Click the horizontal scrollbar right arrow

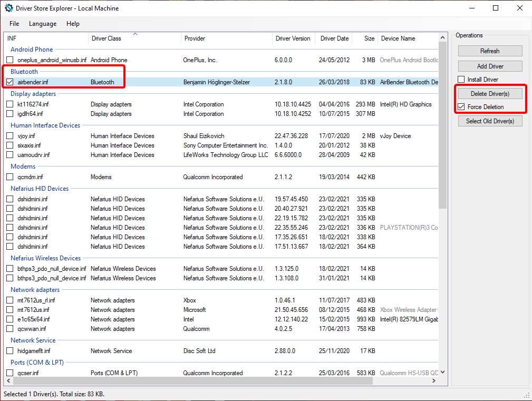coord(434,380)
